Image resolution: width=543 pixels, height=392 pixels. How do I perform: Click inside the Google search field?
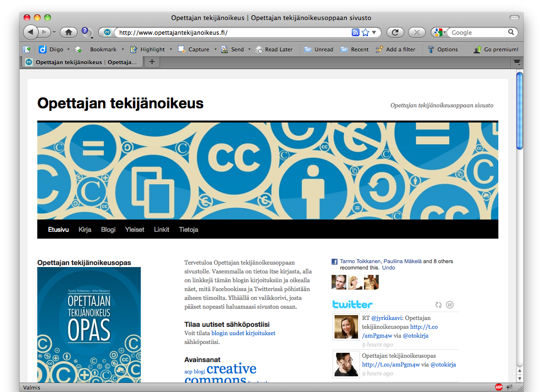click(x=478, y=32)
